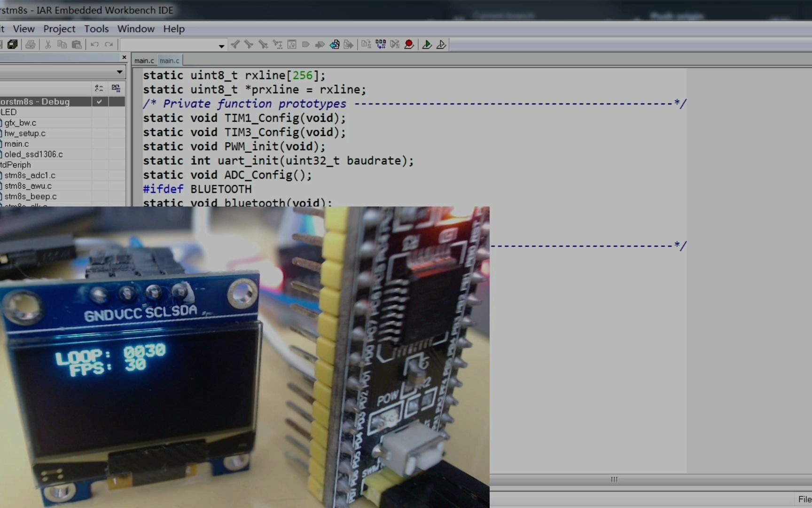Click the Navigate Forward icon
The height and width of the screenshot is (508, 812).
click(x=348, y=44)
